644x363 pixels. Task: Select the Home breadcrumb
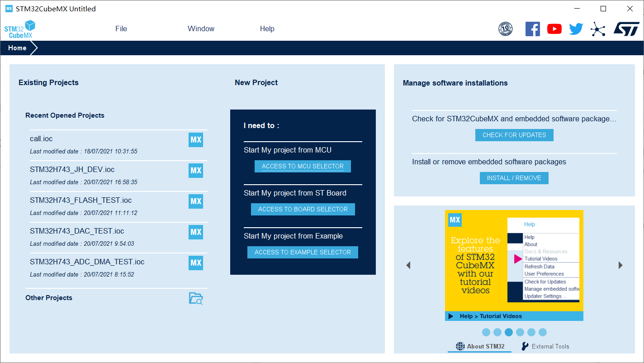(17, 48)
